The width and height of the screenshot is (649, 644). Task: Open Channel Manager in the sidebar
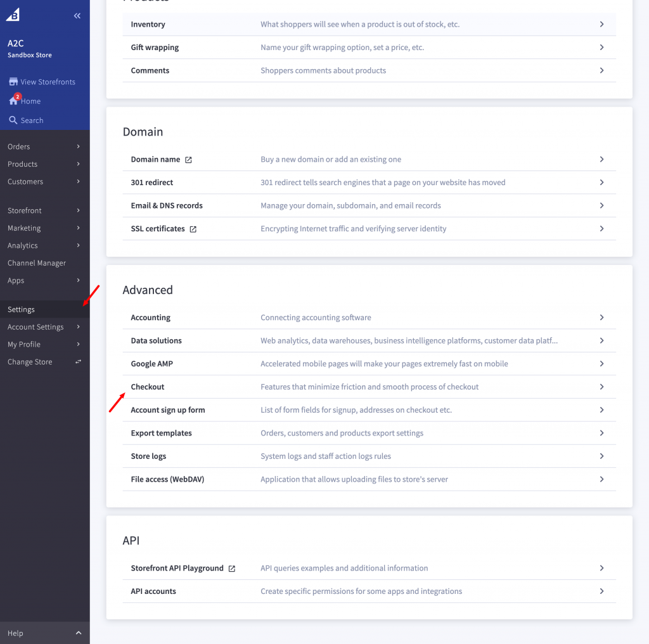coord(45,263)
